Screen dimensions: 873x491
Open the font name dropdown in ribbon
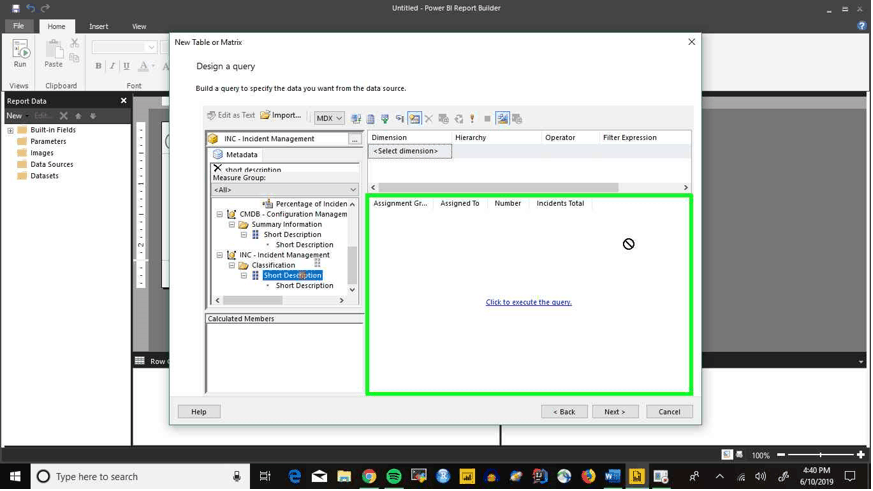pos(151,47)
